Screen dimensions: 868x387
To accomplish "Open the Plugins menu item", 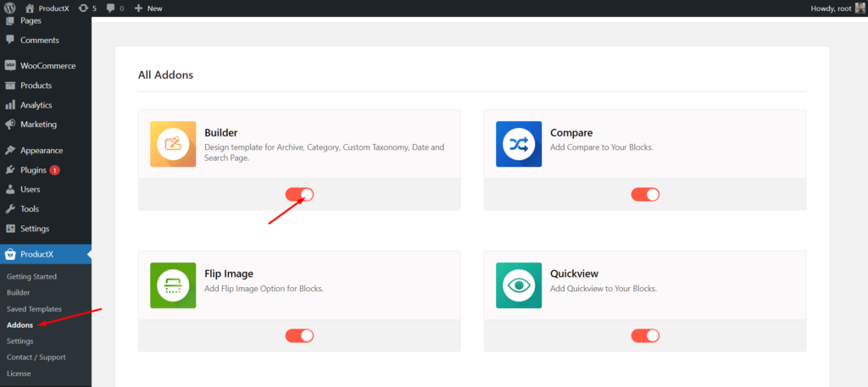I will coord(34,169).
